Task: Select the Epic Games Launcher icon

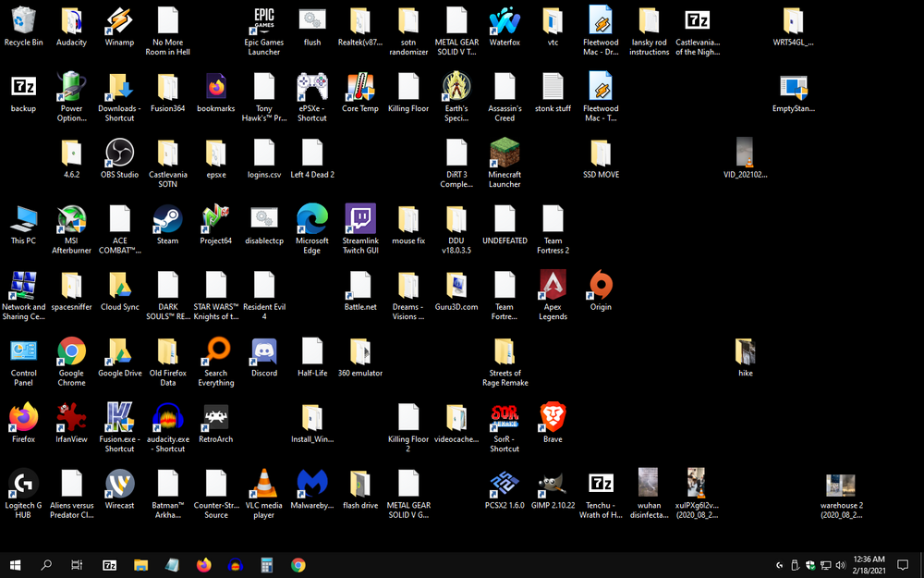Action: point(264,20)
